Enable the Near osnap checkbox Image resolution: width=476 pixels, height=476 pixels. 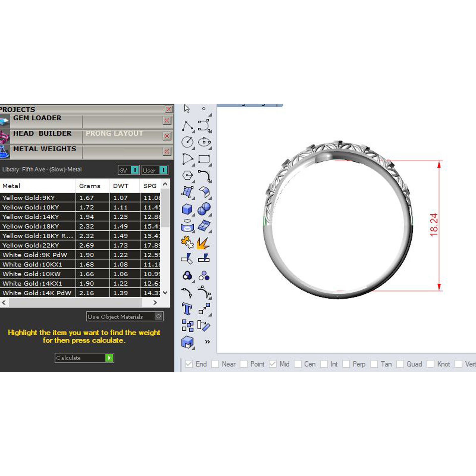pyautogui.click(x=215, y=364)
